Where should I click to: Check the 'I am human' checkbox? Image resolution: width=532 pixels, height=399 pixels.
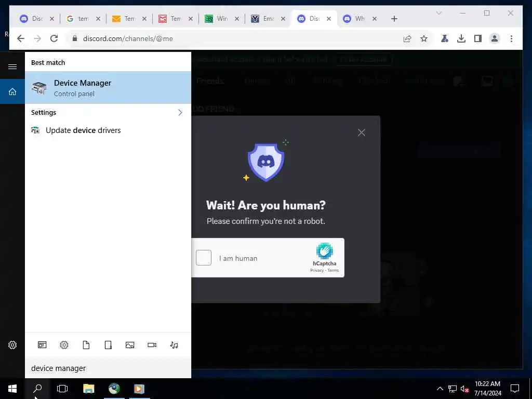pos(204,258)
